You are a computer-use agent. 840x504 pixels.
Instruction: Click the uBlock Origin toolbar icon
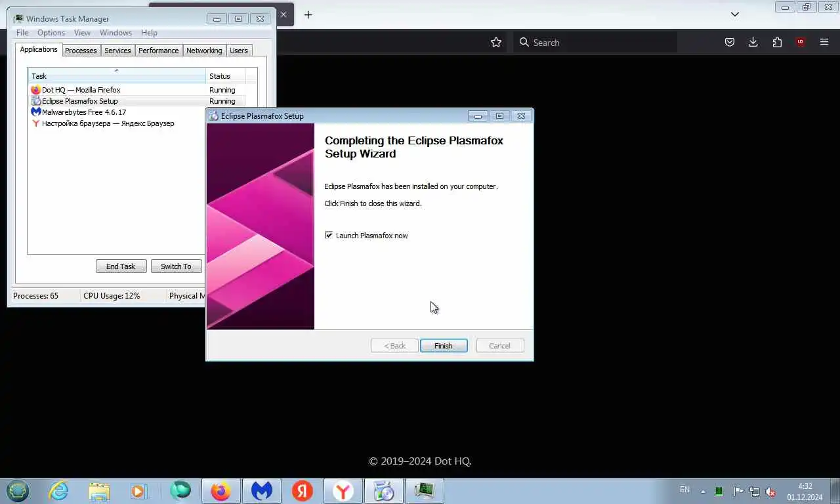[x=801, y=42]
